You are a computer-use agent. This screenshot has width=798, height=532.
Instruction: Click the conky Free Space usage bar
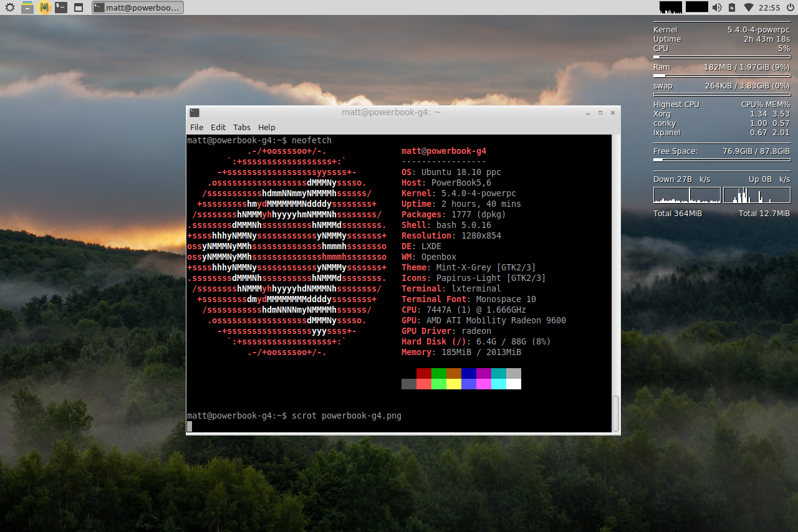click(x=721, y=160)
